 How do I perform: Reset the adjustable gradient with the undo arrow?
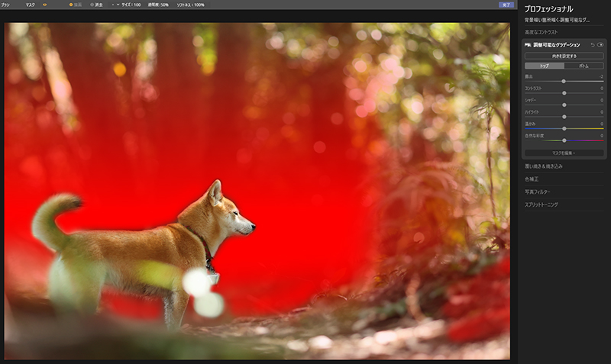pos(593,45)
